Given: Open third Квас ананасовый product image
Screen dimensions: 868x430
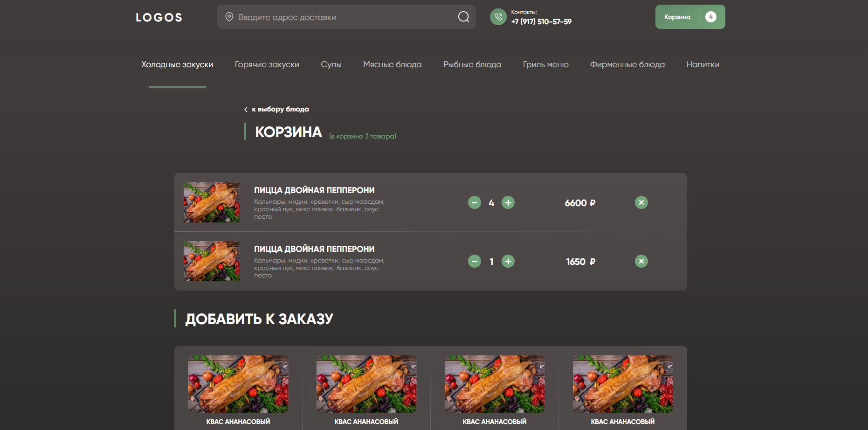Looking at the screenshot, I should [495, 384].
